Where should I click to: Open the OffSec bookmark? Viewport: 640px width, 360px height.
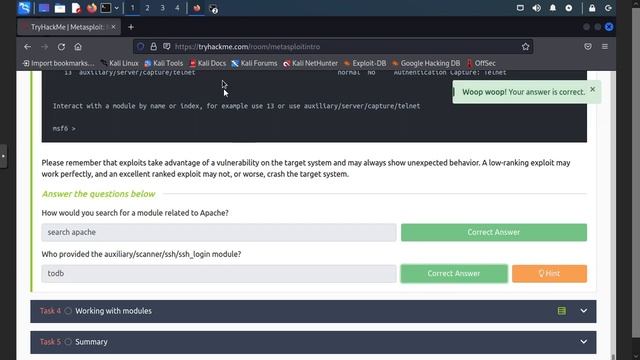coord(481,63)
